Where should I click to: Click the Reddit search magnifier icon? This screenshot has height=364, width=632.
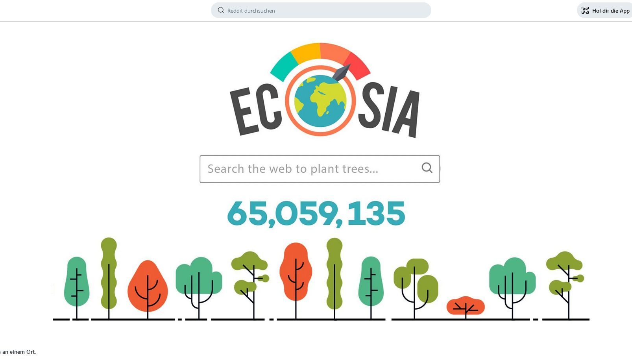(x=221, y=10)
